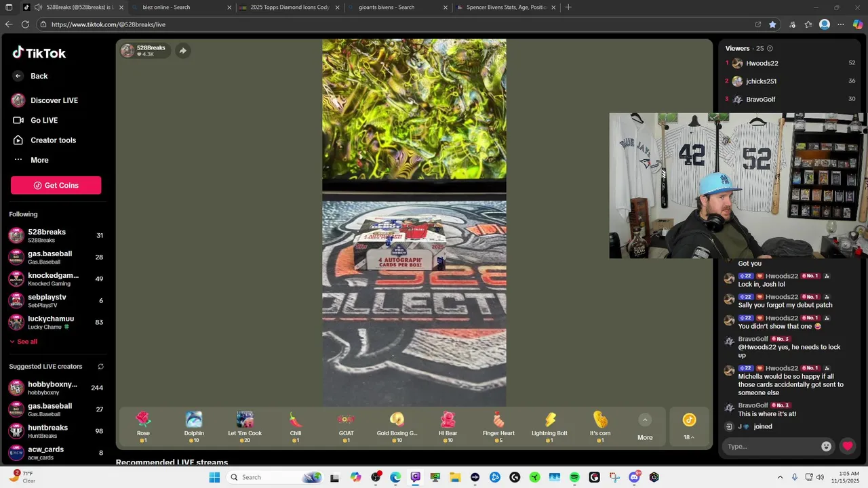Image resolution: width=868 pixels, height=488 pixels.
Task: Expand See all following
Action: pos(24,342)
